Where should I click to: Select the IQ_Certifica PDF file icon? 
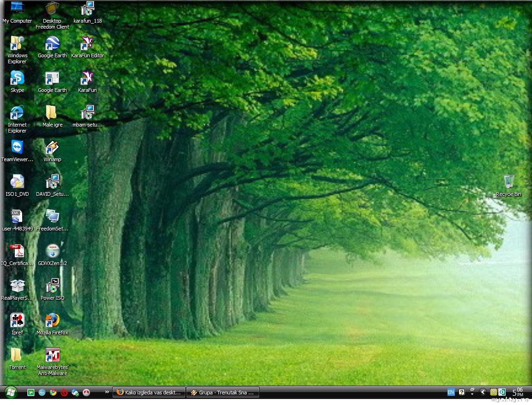(x=17, y=252)
